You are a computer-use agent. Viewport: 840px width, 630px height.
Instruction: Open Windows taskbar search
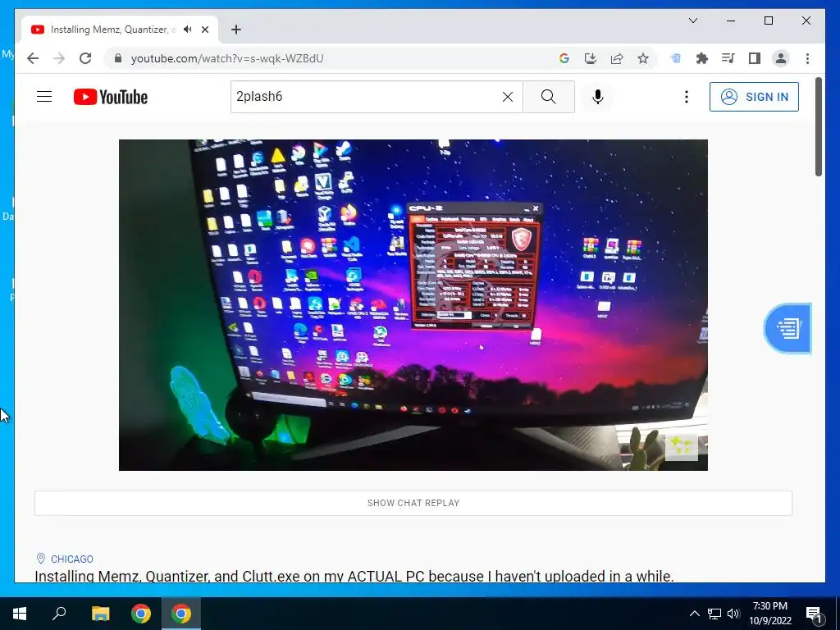[x=59, y=614]
